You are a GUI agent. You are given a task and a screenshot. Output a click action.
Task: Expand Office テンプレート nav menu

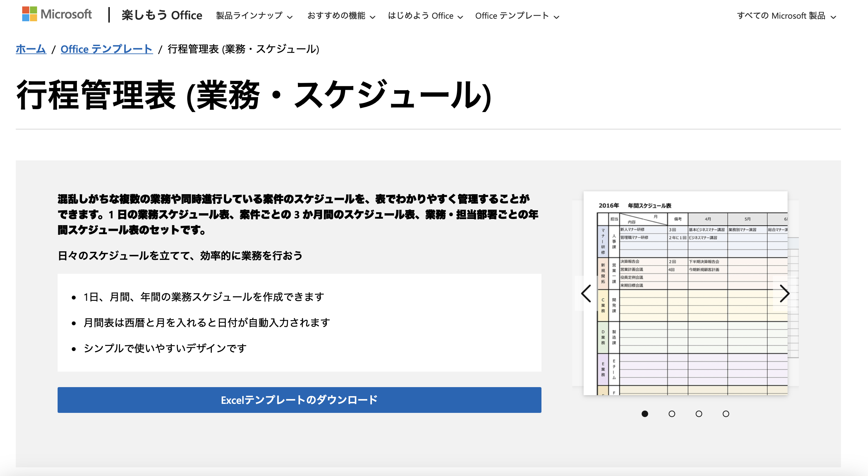coord(517,15)
